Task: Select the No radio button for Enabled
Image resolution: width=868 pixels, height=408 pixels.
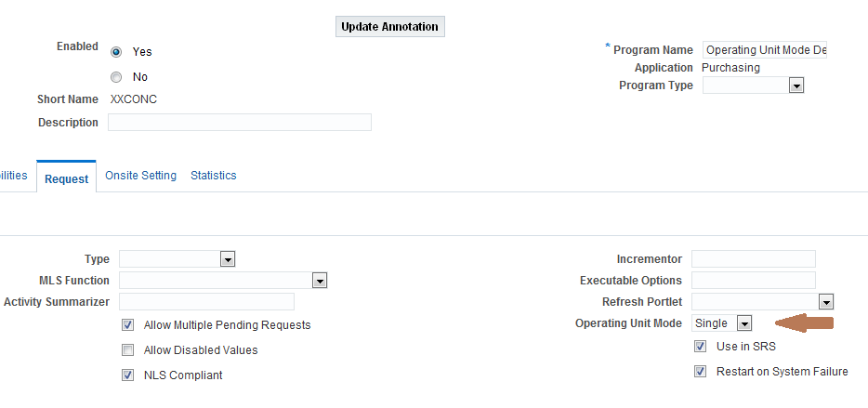Action: pos(116,77)
